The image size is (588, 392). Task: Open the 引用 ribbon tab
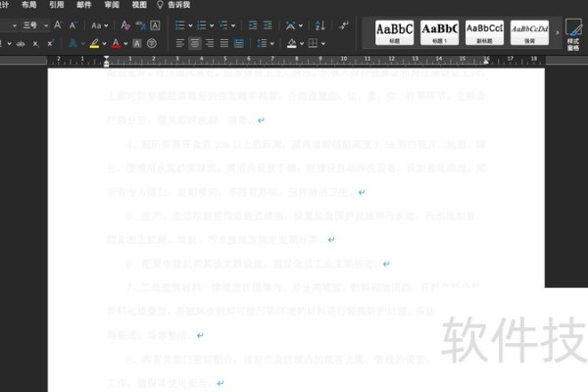(x=57, y=5)
